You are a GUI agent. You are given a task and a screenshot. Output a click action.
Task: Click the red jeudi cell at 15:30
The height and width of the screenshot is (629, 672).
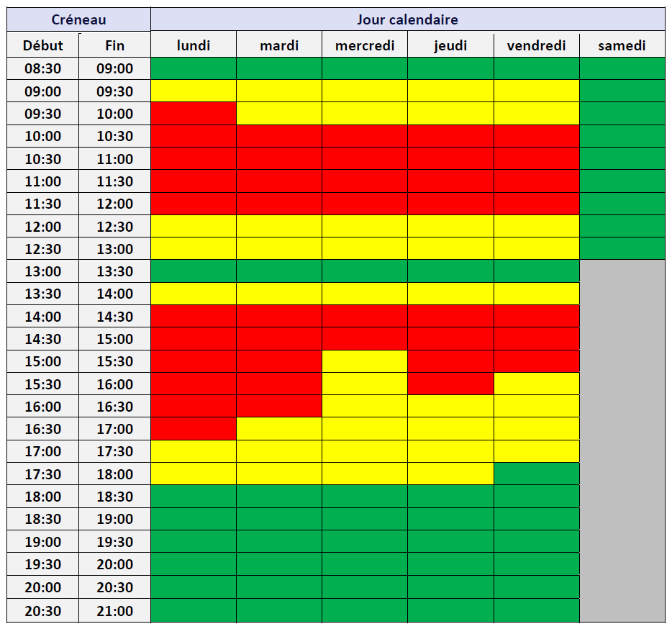click(x=450, y=384)
